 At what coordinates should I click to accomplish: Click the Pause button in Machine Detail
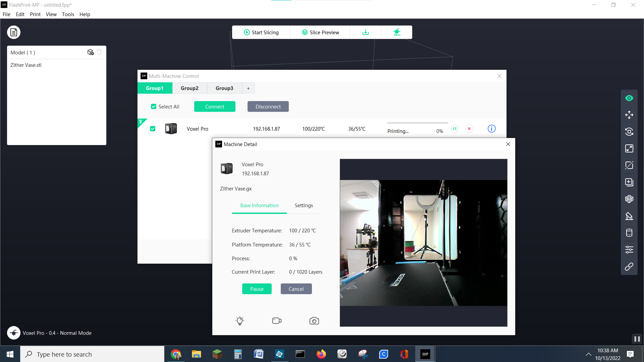257,289
